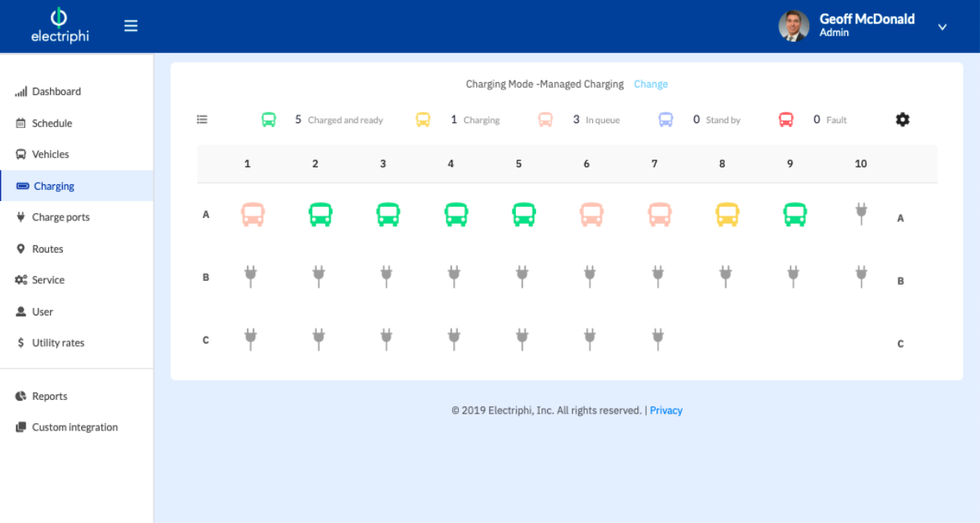This screenshot has width=980, height=523.
Task: Filter by blue Stand by bus icon
Action: click(x=666, y=119)
